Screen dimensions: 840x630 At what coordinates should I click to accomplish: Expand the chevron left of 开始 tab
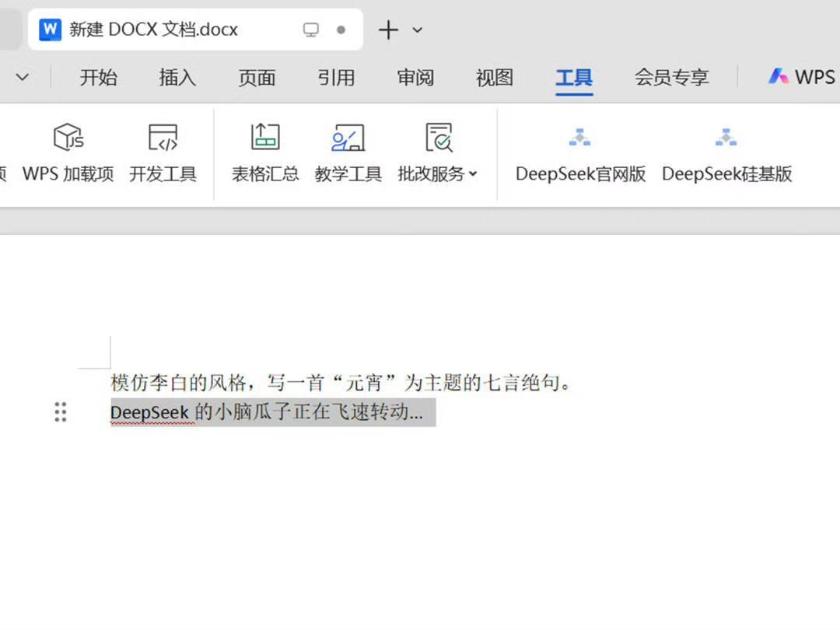coord(23,77)
